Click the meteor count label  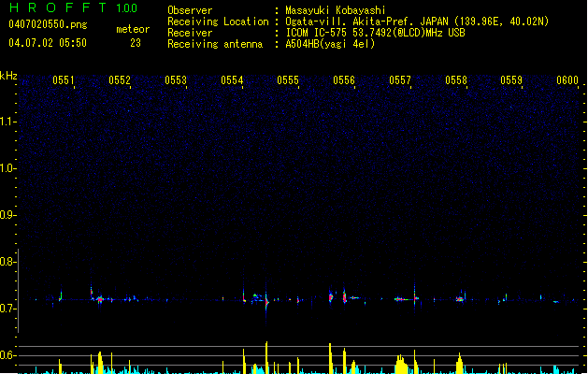tap(133, 29)
